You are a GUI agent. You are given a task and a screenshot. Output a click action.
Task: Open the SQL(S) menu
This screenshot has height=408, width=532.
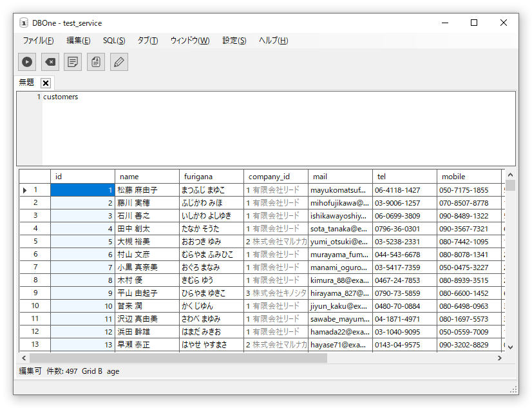pyautogui.click(x=114, y=41)
